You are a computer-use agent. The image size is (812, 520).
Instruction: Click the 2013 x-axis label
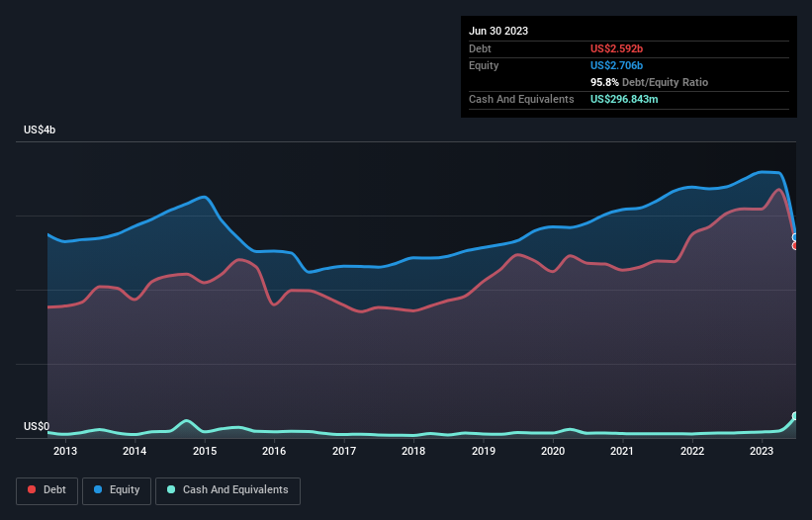pyautogui.click(x=65, y=451)
